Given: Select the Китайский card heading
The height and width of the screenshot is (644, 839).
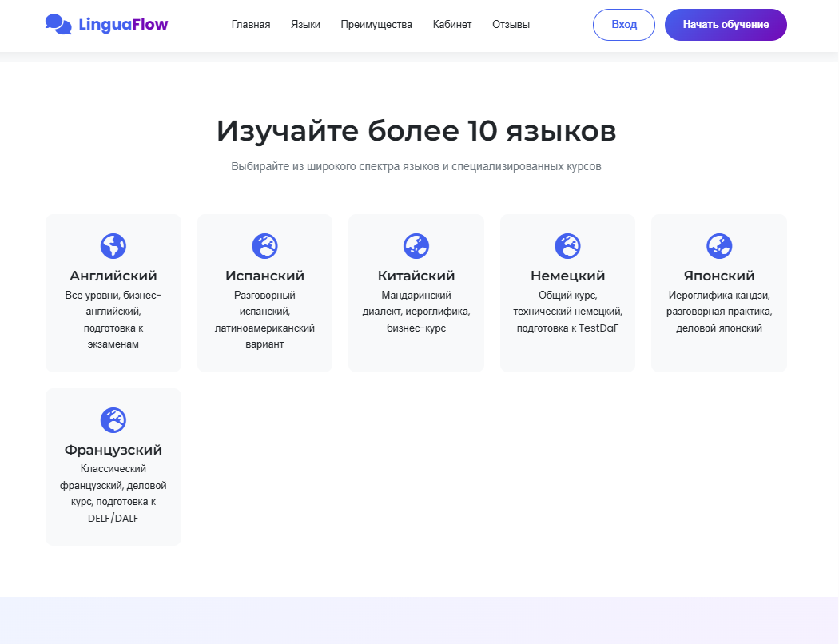Looking at the screenshot, I should (416, 276).
